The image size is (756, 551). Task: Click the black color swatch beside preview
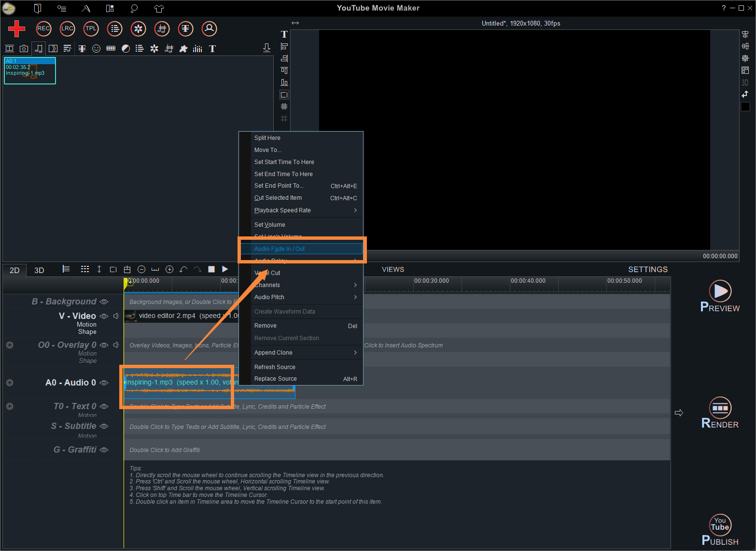click(745, 107)
